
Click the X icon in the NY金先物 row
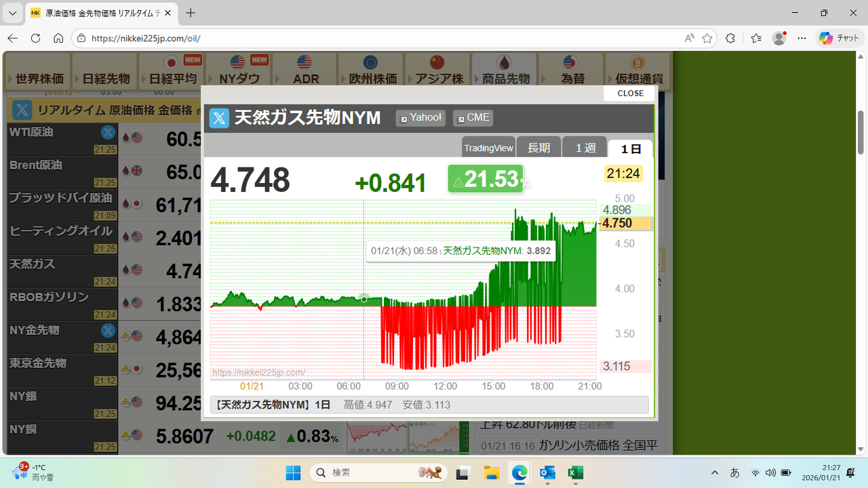[108, 331]
